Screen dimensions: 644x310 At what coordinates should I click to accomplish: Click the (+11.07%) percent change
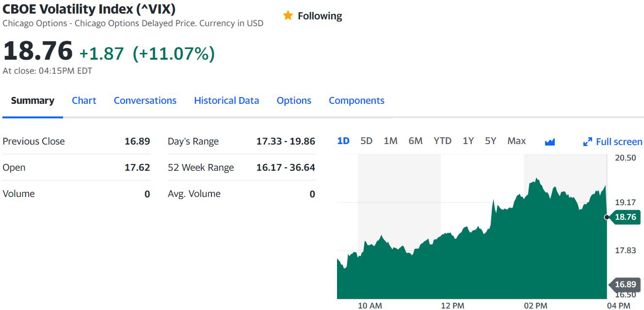(174, 53)
